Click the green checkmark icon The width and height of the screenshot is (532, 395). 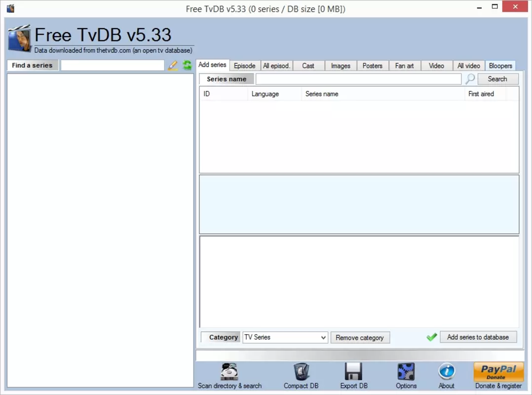(431, 337)
